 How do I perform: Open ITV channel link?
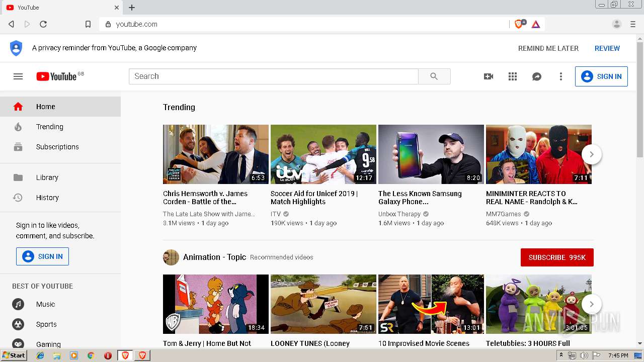276,214
